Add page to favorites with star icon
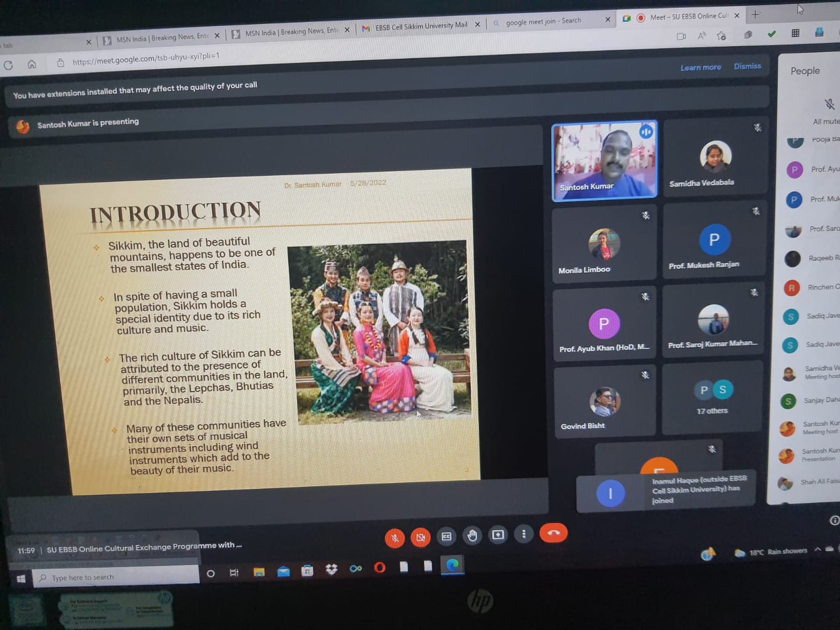Screen dimensions: 840x630 coord(721,35)
